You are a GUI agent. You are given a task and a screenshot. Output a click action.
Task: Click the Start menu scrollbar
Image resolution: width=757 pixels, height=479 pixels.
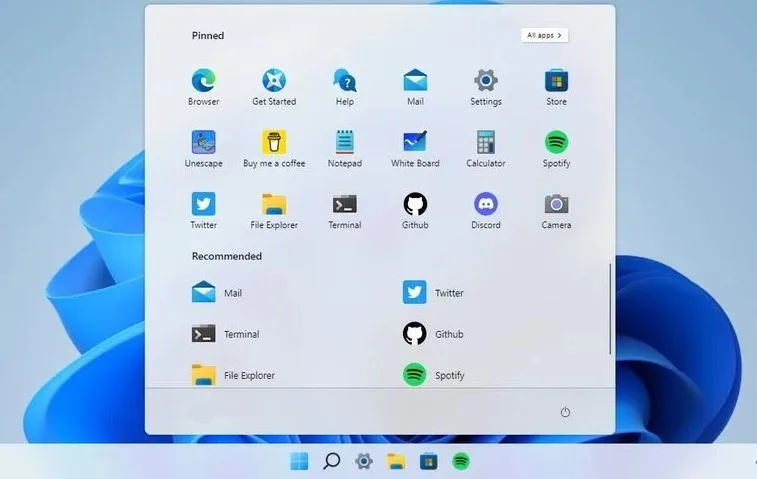610,309
